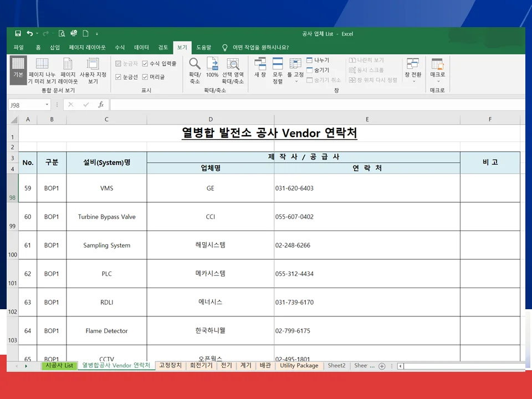This screenshot has width=532, height=399.
Task: Switch to the 계기 sheet tab
Action: pyautogui.click(x=245, y=365)
